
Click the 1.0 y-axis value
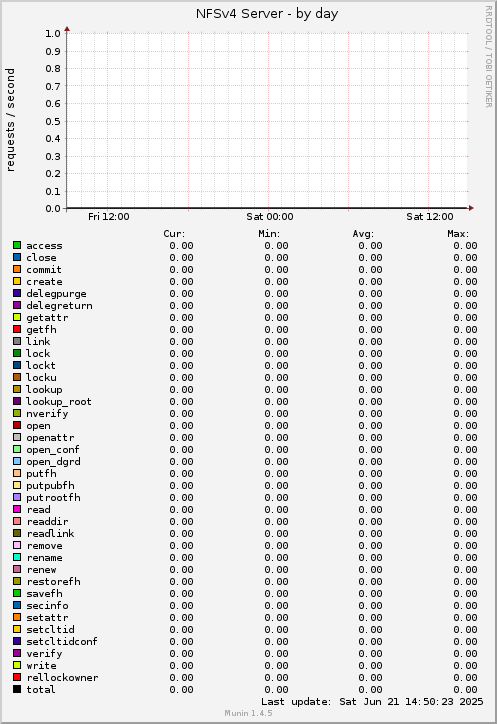pos(53,33)
